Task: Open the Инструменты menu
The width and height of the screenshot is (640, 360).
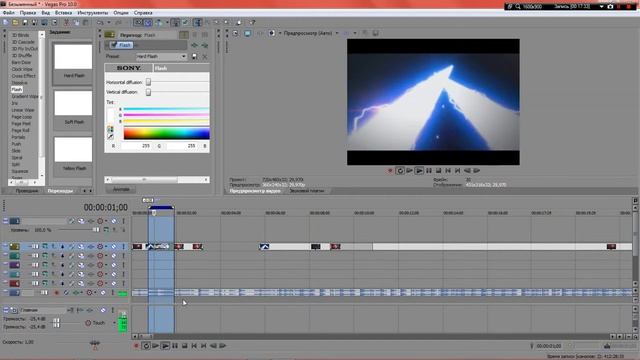Action: [x=93, y=13]
